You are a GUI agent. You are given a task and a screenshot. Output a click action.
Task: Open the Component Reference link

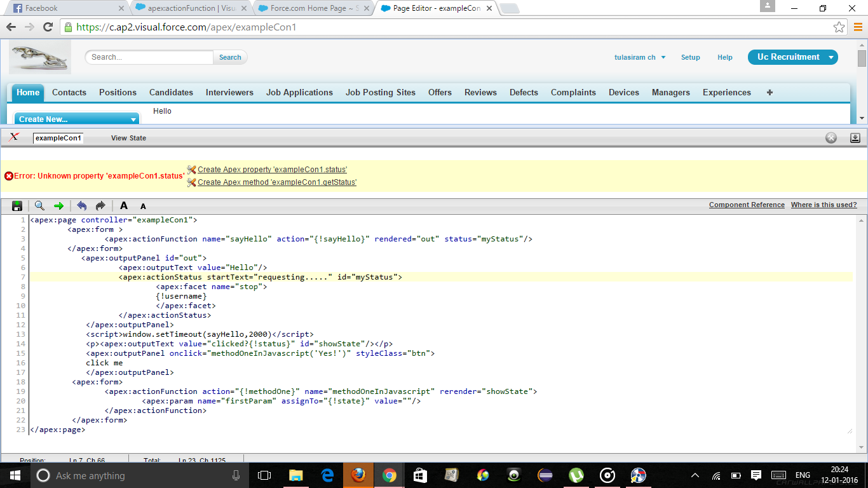747,205
